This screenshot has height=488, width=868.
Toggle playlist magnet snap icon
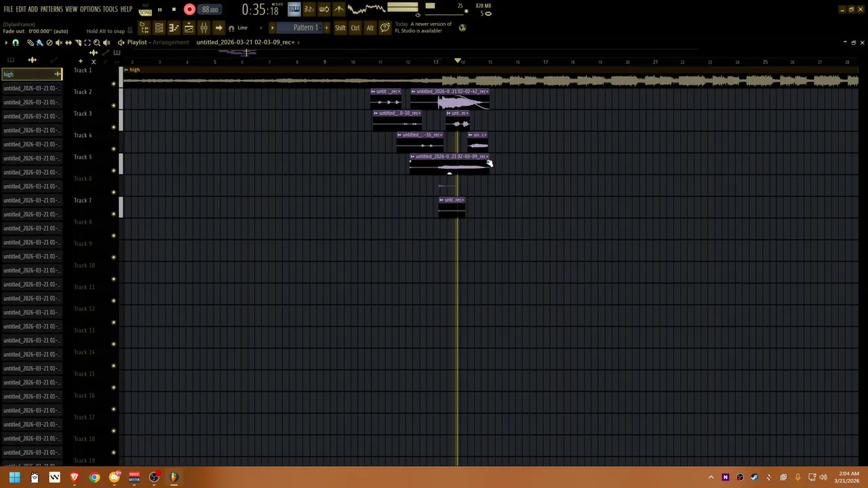(x=16, y=42)
